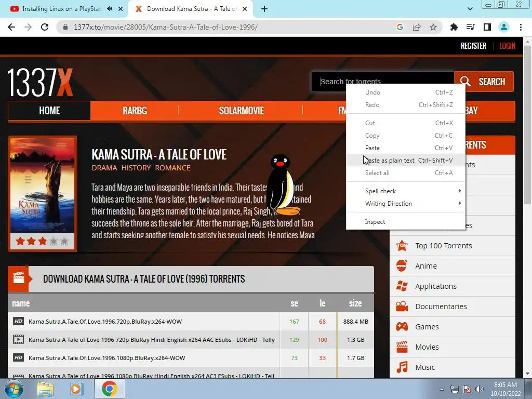Expand the Writing Direction submenu

click(x=405, y=204)
